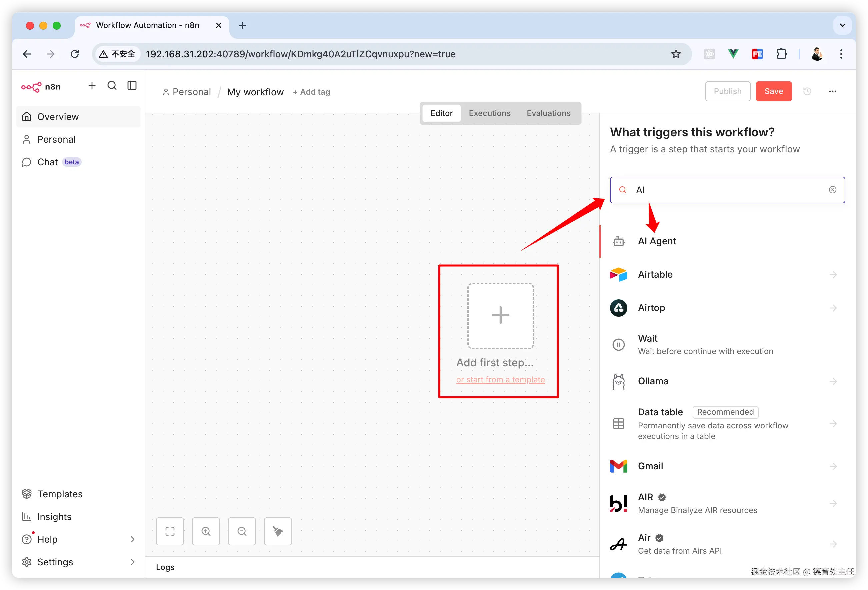This screenshot has height=590, width=868.
Task: Expand the Help submenu in sidebar
Action: (x=132, y=539)
